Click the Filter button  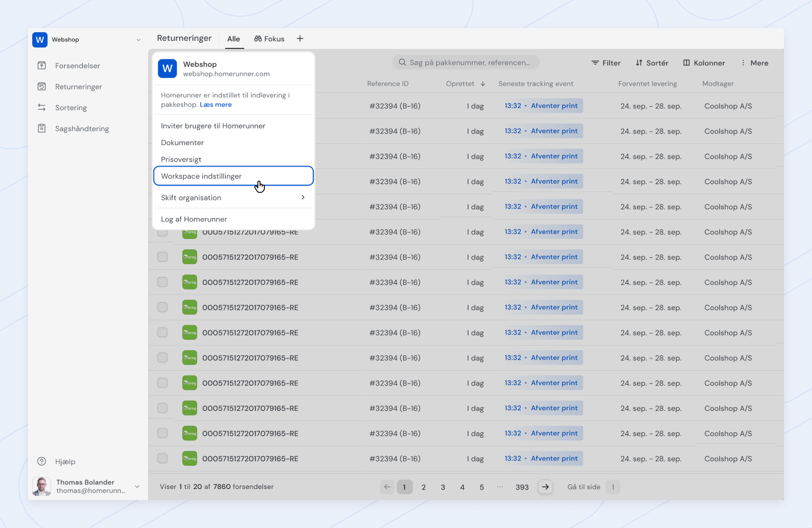605,63
